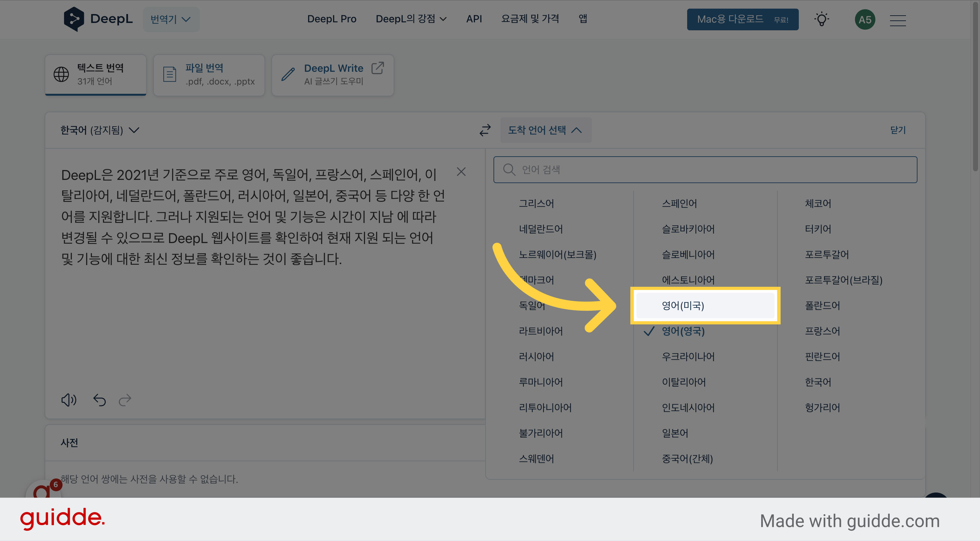Expand the 한국어 (감지됨) source language dropdown
Viewport: 980px width, 541px height.
100,130
